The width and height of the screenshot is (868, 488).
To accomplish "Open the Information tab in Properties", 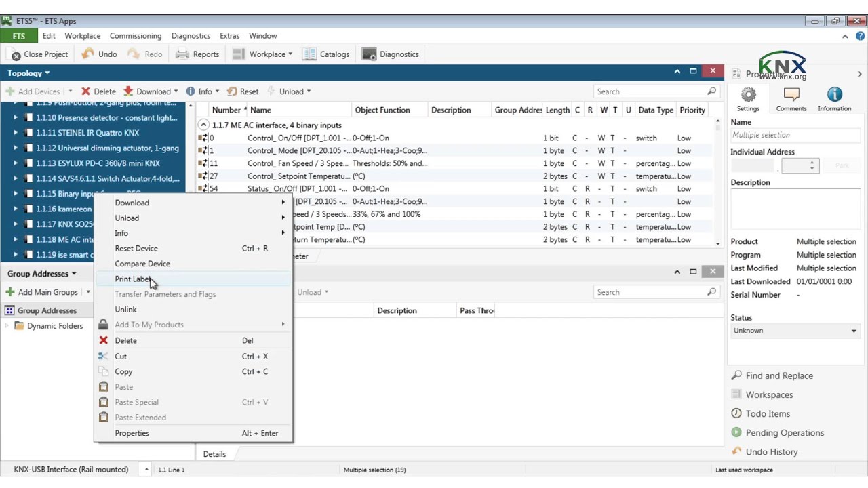I will click(x=834, y=99).
